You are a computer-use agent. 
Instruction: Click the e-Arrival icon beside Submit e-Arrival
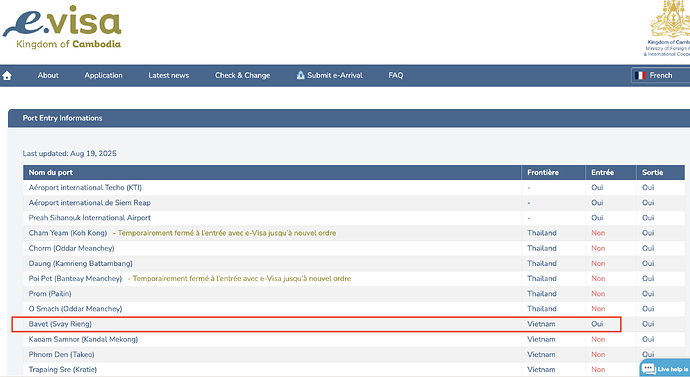click(301, 75)
